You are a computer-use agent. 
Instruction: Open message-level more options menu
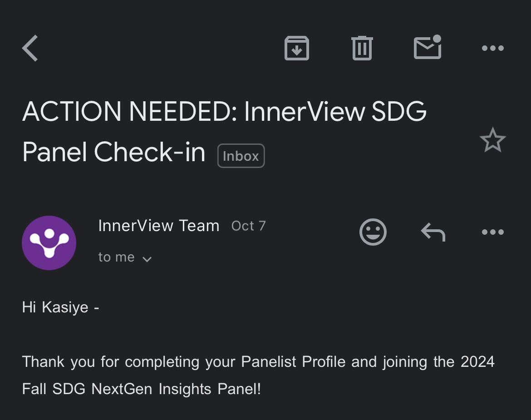tap(492, 232)
